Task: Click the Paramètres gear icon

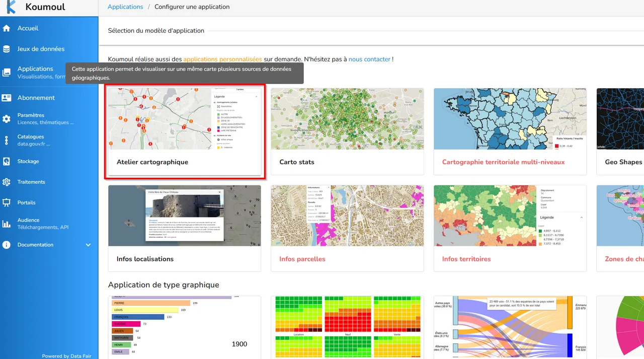Action: point(7,119)
